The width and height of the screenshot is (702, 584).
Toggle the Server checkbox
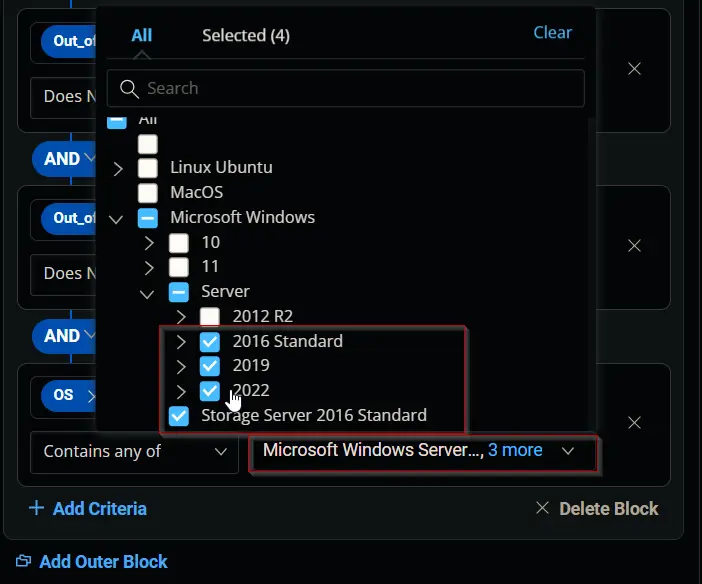coord(179,292)
